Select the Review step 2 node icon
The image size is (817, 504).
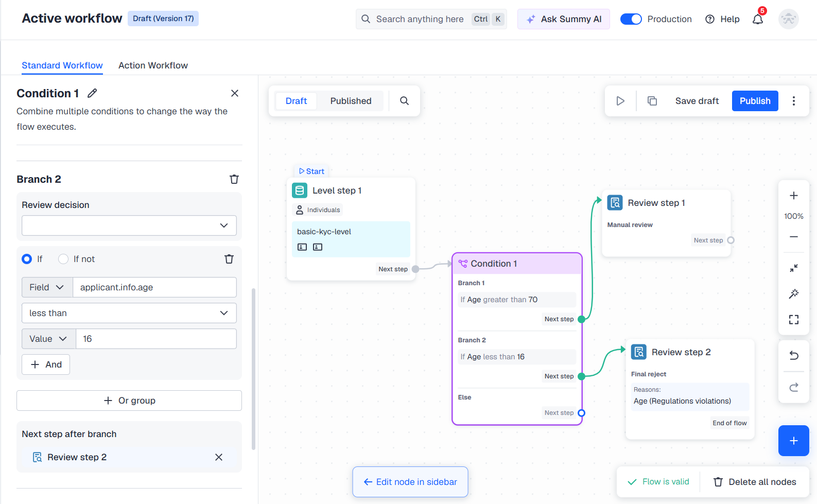(x=639, y=352)
